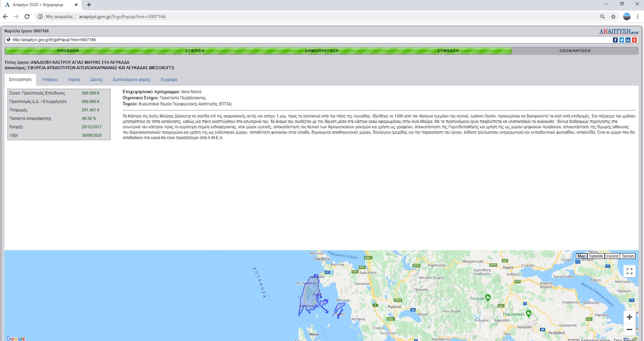
Task: Click the Ευρωπαϊκό Ταμείο Περιφερειακής Ανάπτυξης fund text
Action: (185, 104)
